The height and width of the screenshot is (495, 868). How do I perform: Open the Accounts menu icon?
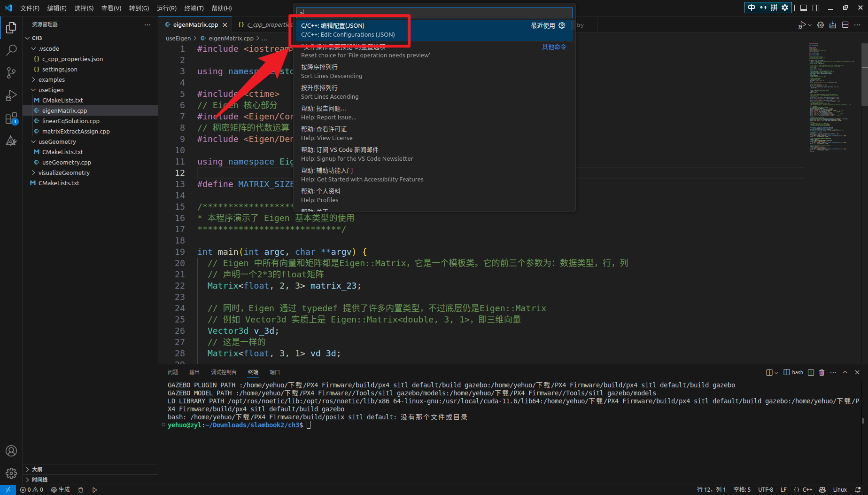click(x=11, y=451)
